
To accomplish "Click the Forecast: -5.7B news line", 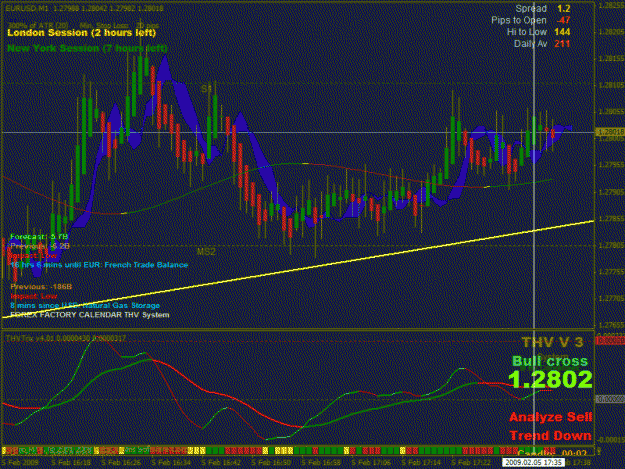I will (x=39, y=237).
